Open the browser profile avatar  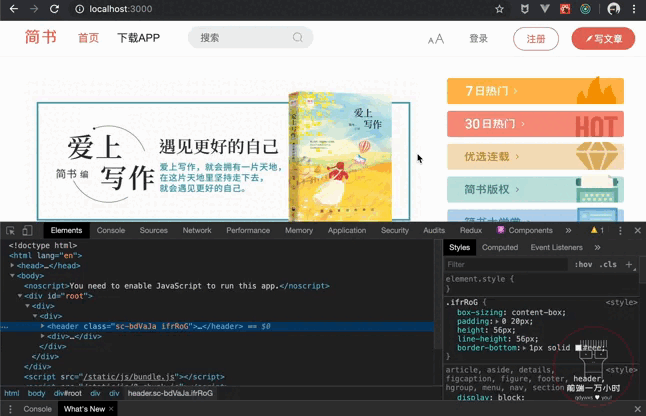pos(613,9)
